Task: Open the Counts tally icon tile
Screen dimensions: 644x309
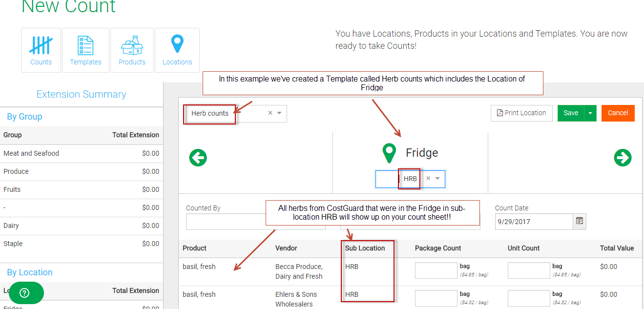Action: point(41,50)
